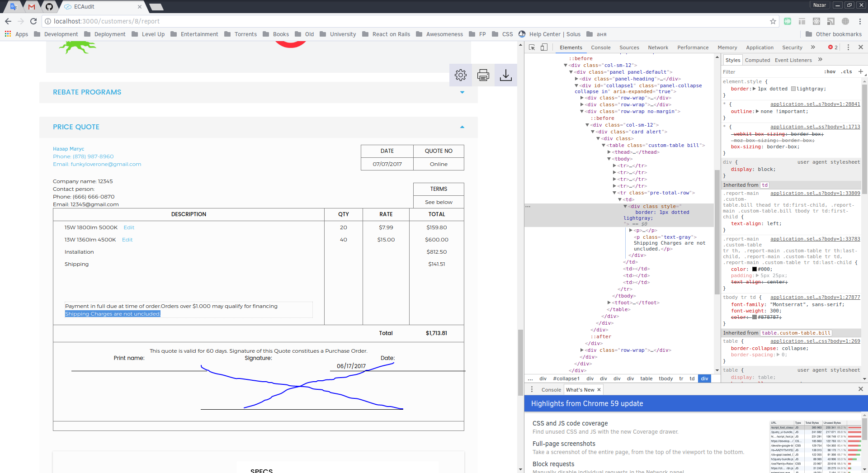Open the Performance tab
The image size is (868, 473).
click(x=693, y=47)
